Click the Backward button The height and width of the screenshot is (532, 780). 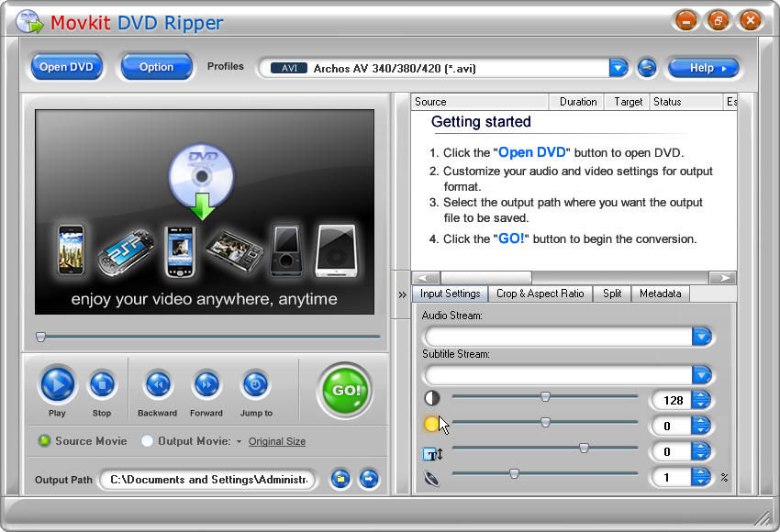point(158,384)
